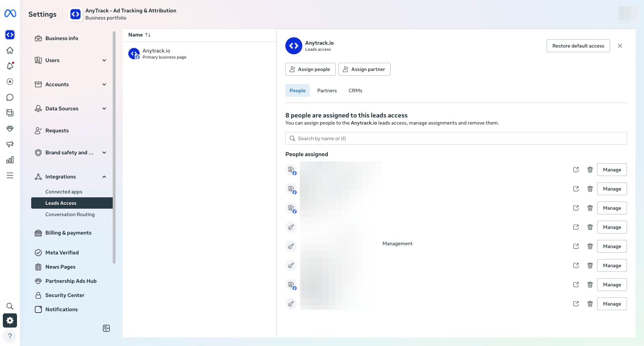The height and width of the screenshot is (346, 644).
Task: Click Restore default access button
Action: click(x=578, y=46)
